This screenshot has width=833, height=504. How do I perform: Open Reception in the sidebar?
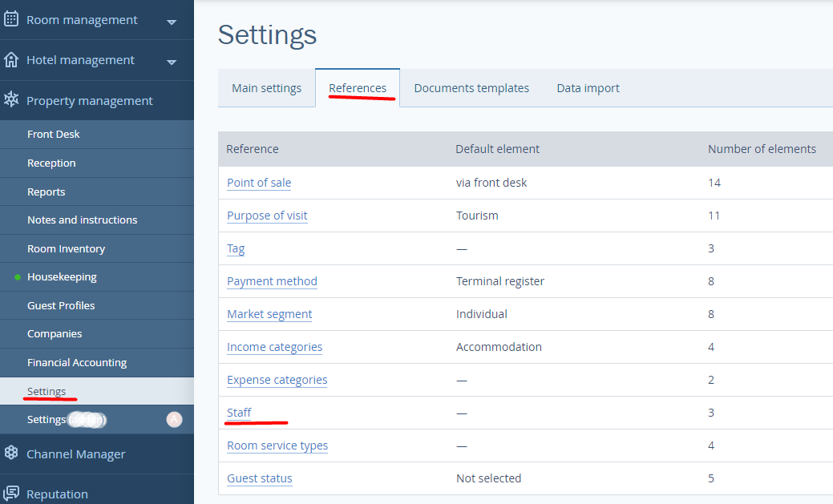[x=97, y=163]
